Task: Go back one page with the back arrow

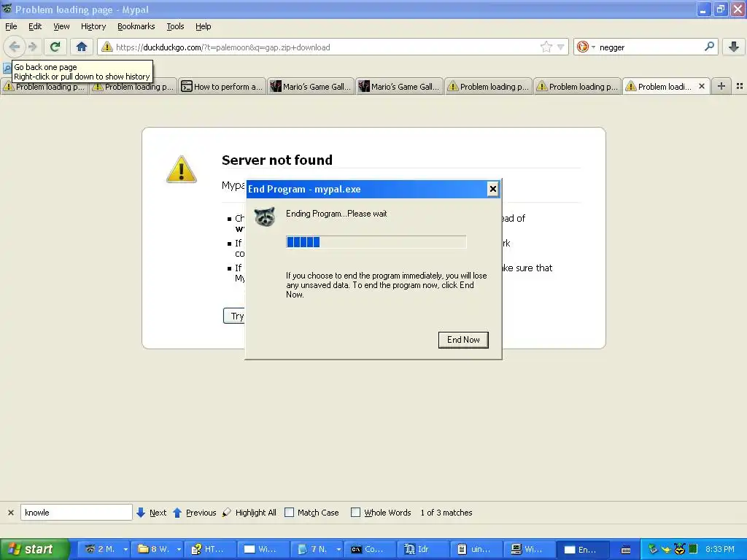Action: click(15, 47)
